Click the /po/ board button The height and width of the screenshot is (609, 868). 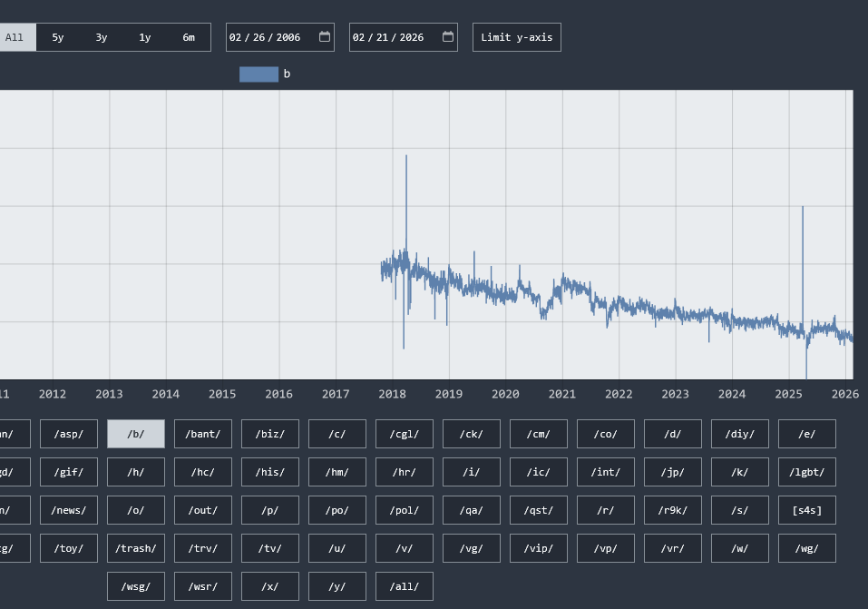point(337,510)
